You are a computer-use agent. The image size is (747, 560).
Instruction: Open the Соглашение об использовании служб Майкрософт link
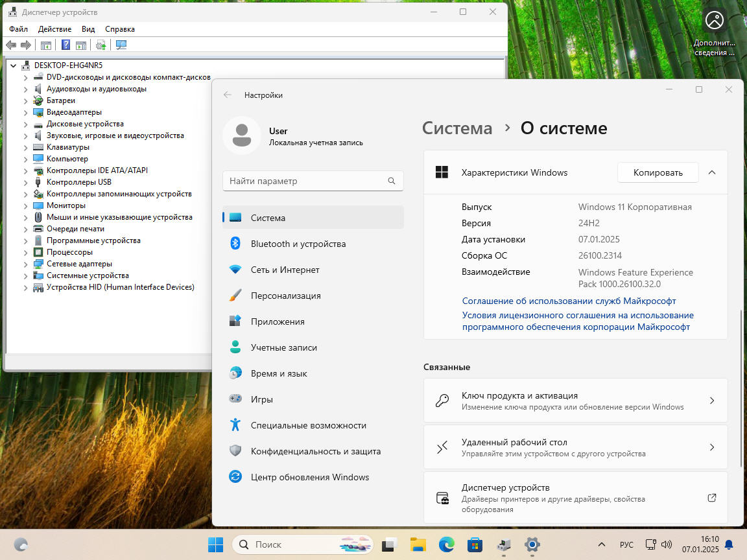click(569, 301)
